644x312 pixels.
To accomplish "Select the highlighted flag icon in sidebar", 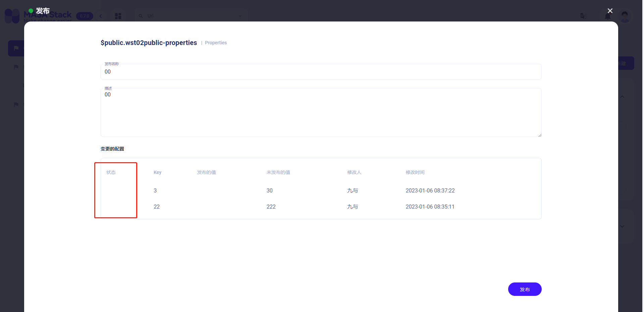I will click(x=16, y=48).
